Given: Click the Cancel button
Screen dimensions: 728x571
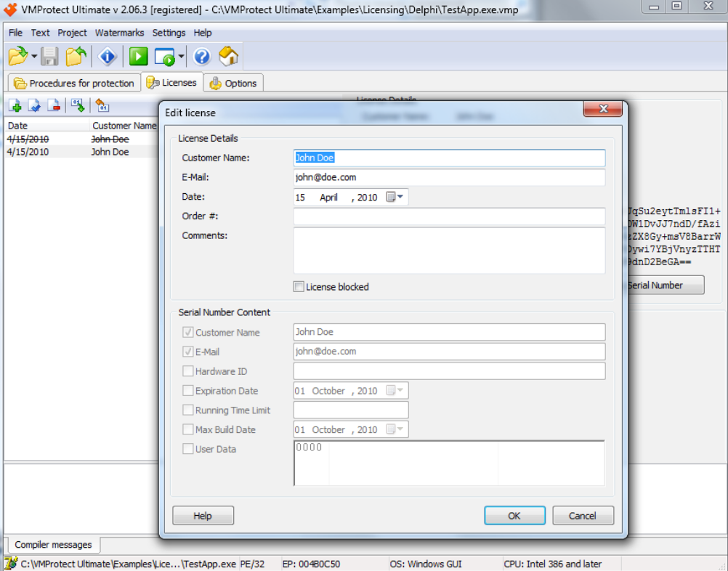Looking at the screenshot, I should pos(583,516).
